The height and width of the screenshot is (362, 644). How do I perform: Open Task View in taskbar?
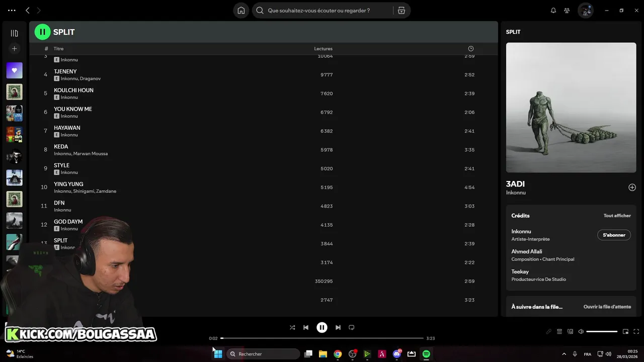308,354
